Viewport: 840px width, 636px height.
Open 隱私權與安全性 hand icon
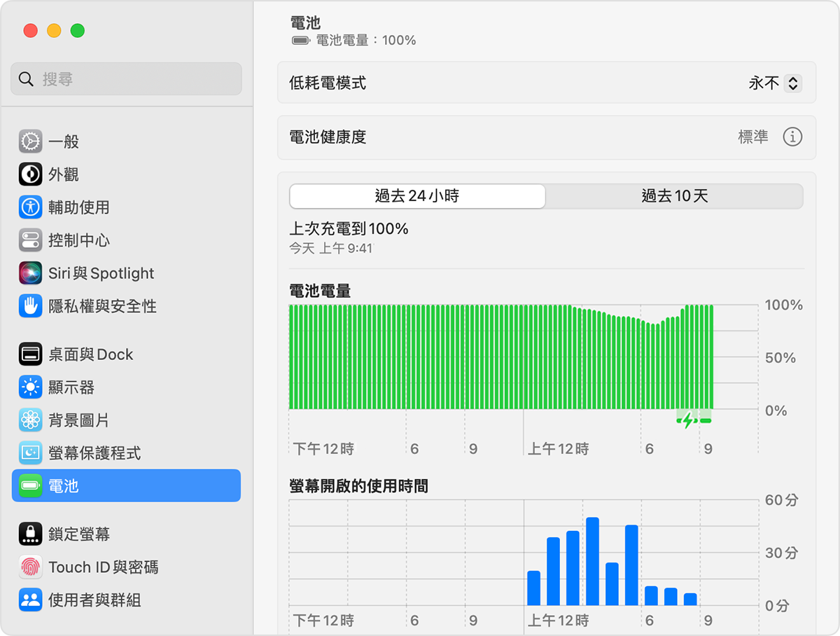click(30, 306)
